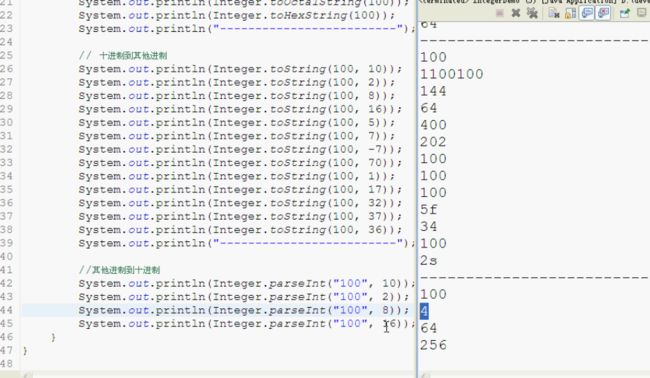Click the parseInt("100", 16) code line
The width and height of the screenshot is (650, 378).
click(247, 324)
